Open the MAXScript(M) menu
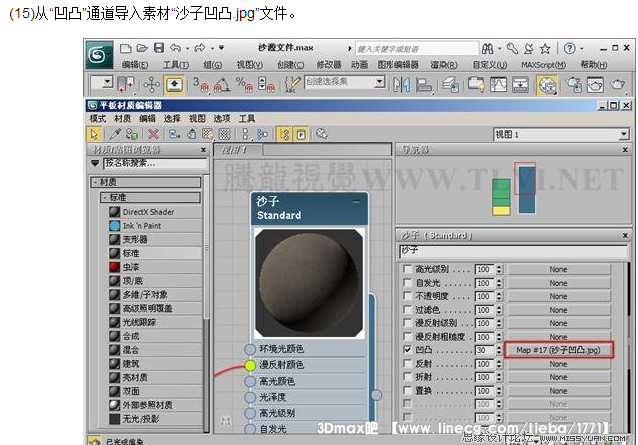638x445 pixels. pos(544,65)
